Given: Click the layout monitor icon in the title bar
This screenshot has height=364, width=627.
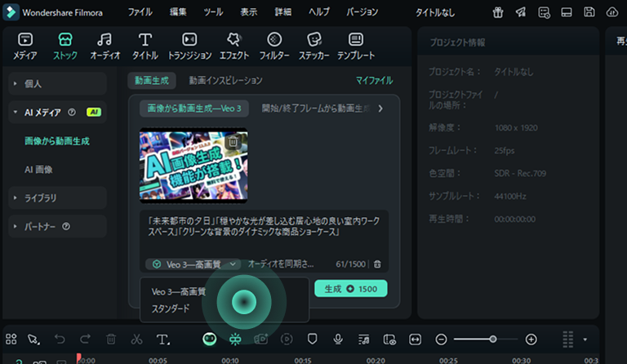Looking at the screenshot, I should pyautogui.click(x=567, y=12).
